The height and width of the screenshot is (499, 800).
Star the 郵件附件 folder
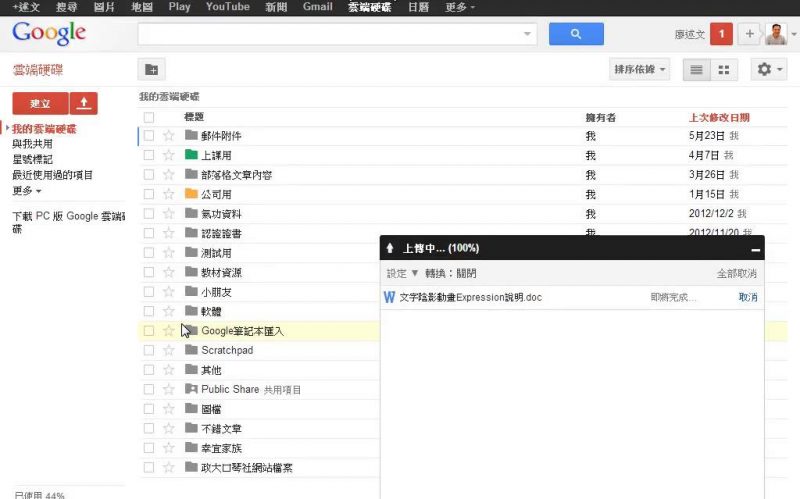[x=169, y=136]
